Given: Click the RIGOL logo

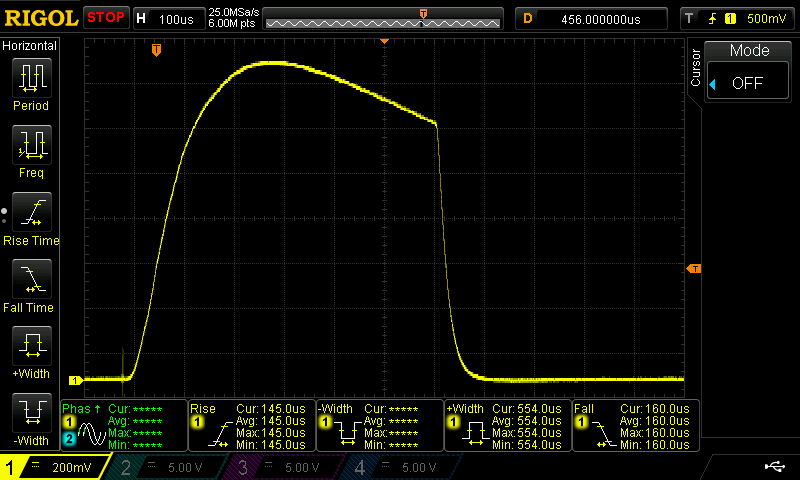Looking at the screenshot, I should coord(40,18).
